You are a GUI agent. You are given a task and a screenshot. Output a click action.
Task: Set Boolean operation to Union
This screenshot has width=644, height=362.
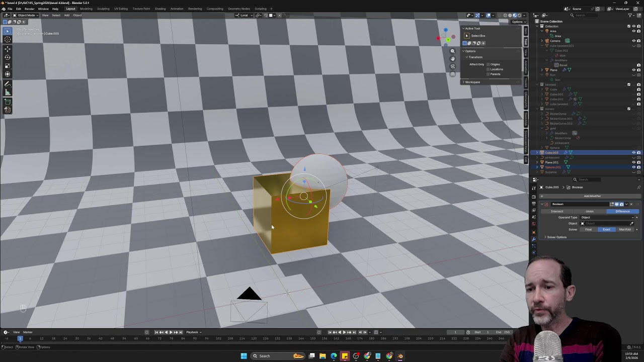pos(590,211)
